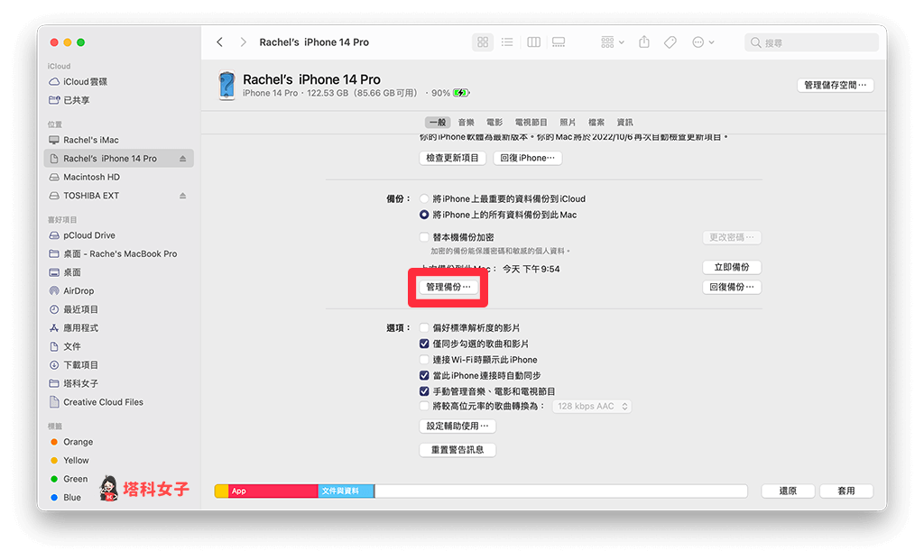Enable 偏好標準解析度的影片 checkbox

tap(424, 328)
